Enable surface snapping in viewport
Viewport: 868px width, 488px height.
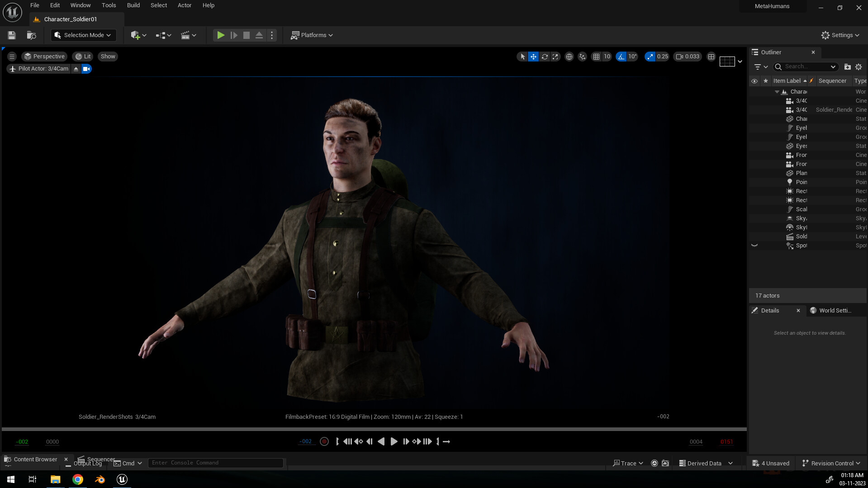[582, 57]
